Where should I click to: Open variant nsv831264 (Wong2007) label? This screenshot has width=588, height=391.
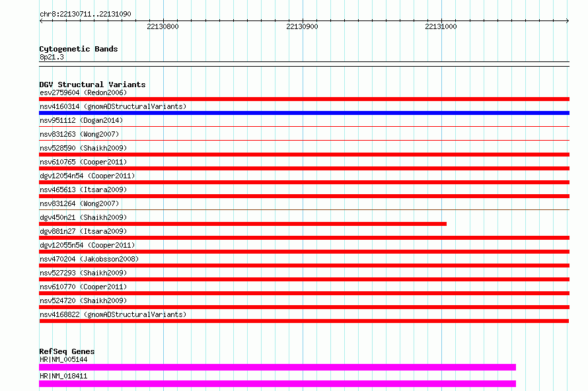79,203
